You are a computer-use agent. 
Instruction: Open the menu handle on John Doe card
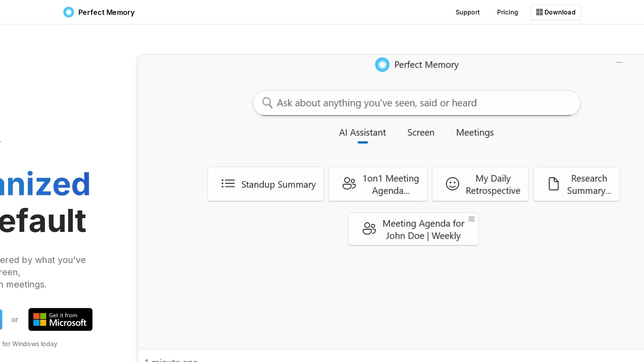click(x=471, y=219)
